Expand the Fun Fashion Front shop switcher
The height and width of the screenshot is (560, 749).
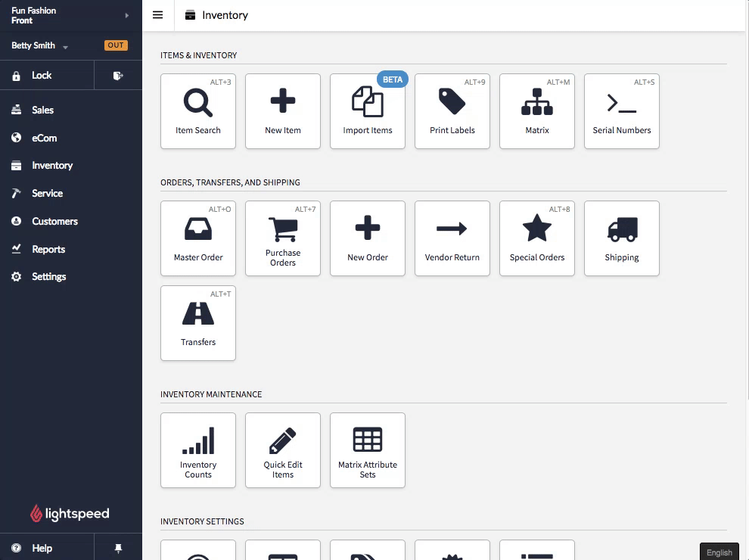coord(70,15)
